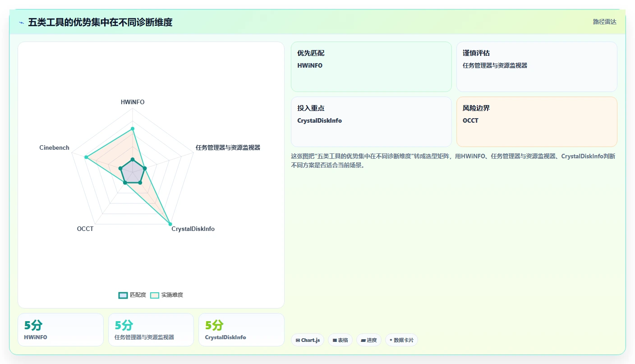Click the title 五类工具的优势集中在不同诊断维度
Screen dimensions: 635x364
[x=100, y=22]
